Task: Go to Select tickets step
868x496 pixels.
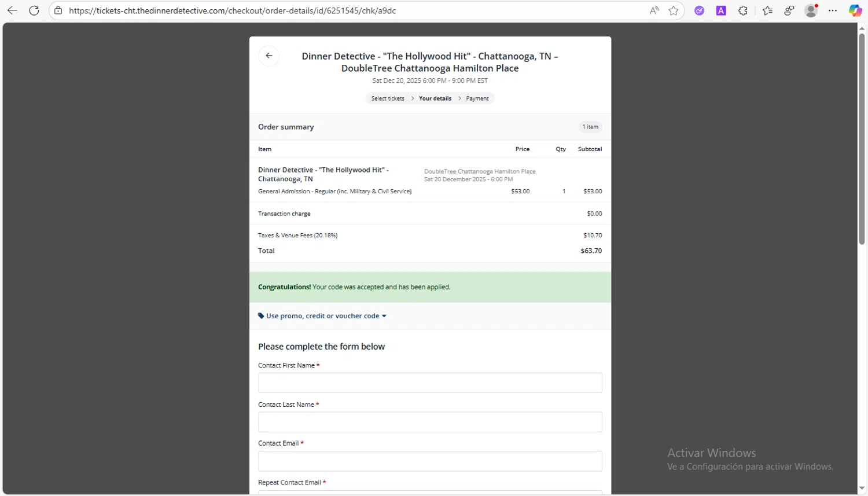Action: [388, 98]
